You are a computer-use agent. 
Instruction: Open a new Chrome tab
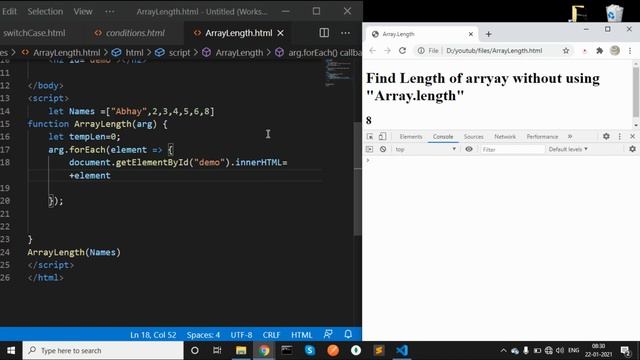tap(489, 34)
